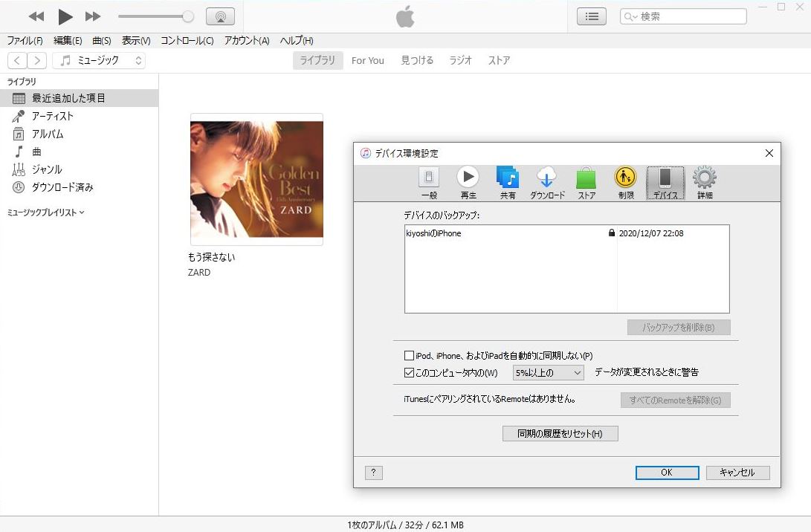The height and width of the screenshot is (532, 811).
Task: Open the 表示(V) menu
Action: pyautogui.click(x=136, y=40)
